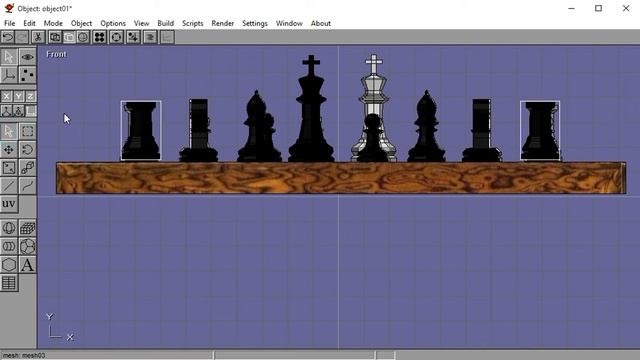This screenshot has height=360, width=640.
Task: Toggle the grid snap toolbar icon
Action: 133,37
